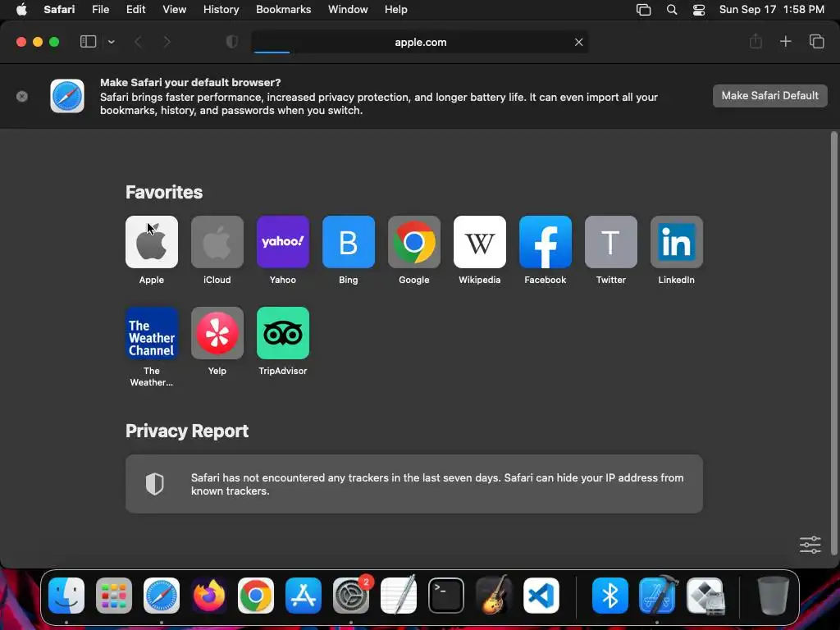840x630 pixels.
Task: Open the Wikipedia favorite tile
Action: (479, 242)
